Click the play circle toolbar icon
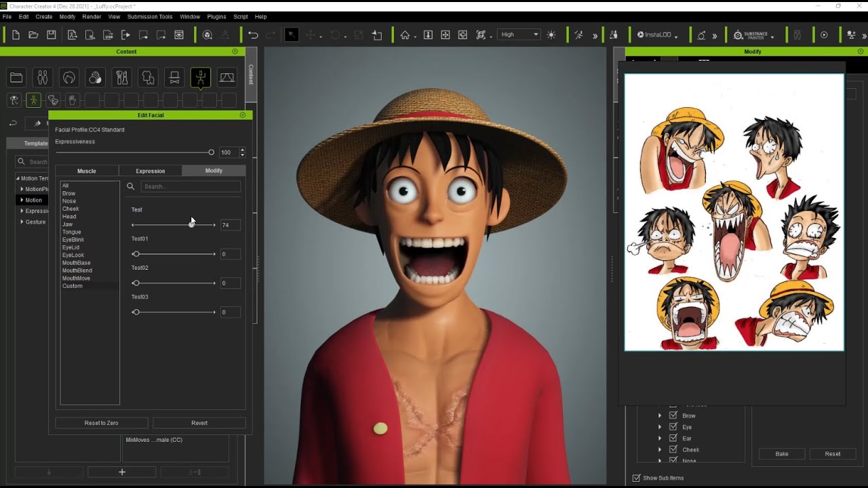This screenshot has height=488, width=868. 825,35
